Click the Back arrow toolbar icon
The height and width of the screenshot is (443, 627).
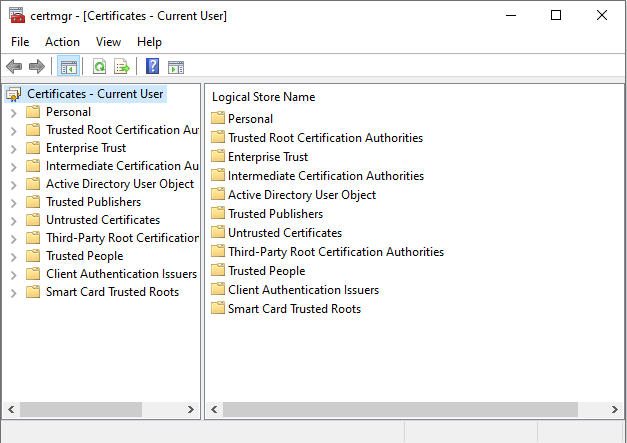(14, 66)
